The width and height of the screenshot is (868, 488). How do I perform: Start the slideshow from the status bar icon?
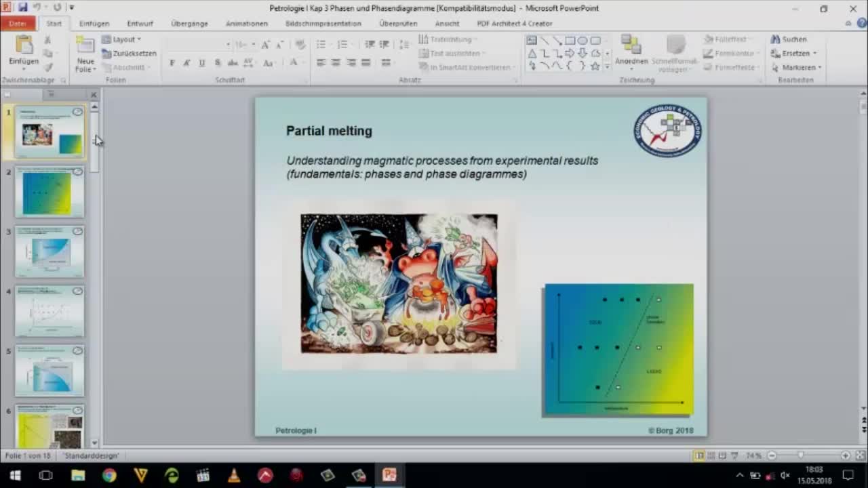click(x=734, y=455)
